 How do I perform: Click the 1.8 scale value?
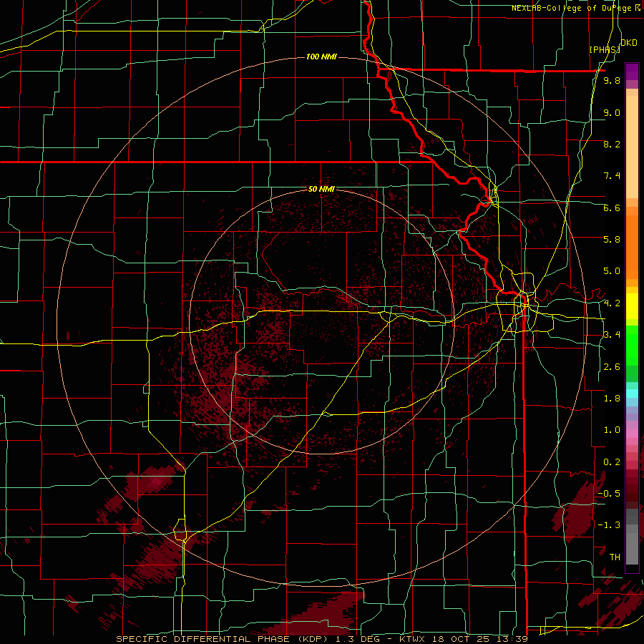coord(612,399)
